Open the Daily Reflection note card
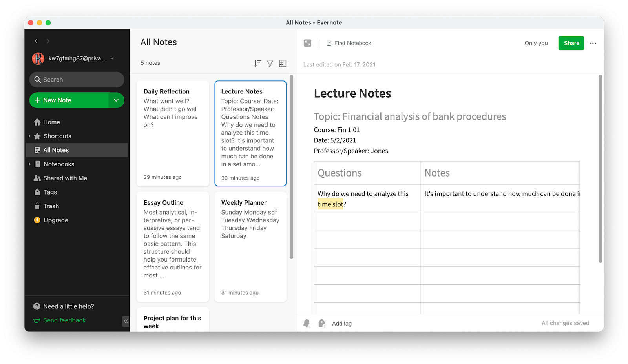This screenshot has width=628, height=364. (173, 133)
